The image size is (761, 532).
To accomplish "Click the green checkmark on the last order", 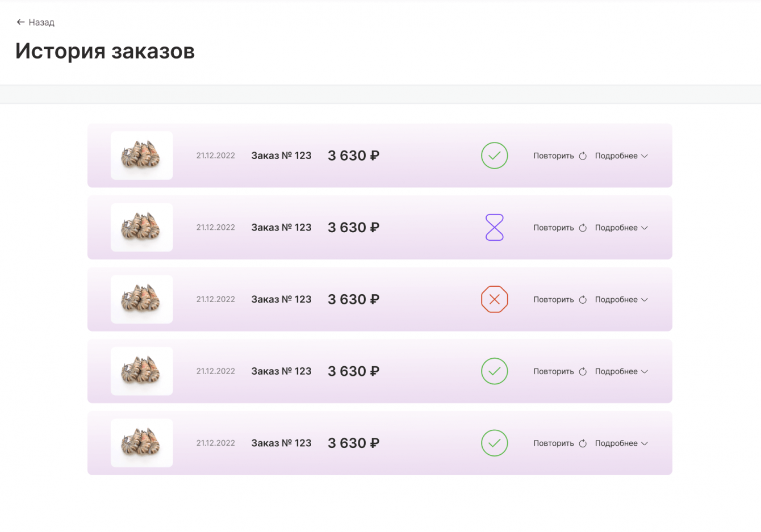I will coord(494,443).
